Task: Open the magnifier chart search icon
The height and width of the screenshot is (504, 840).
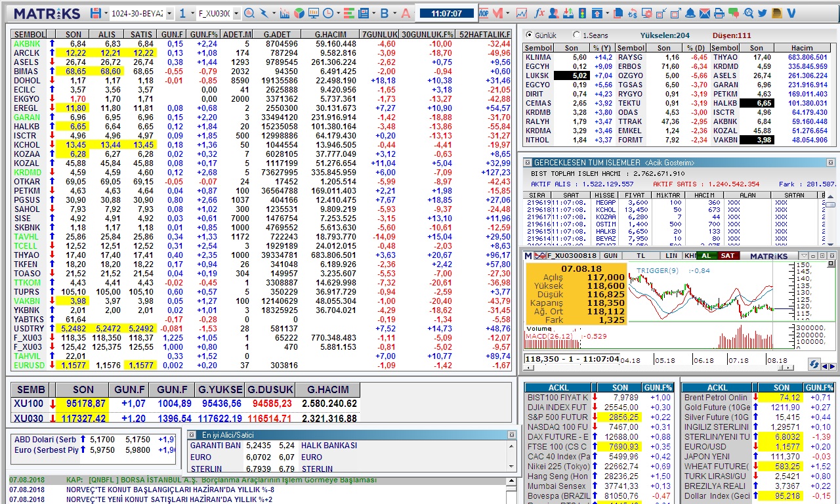Action: click(249, 13)
